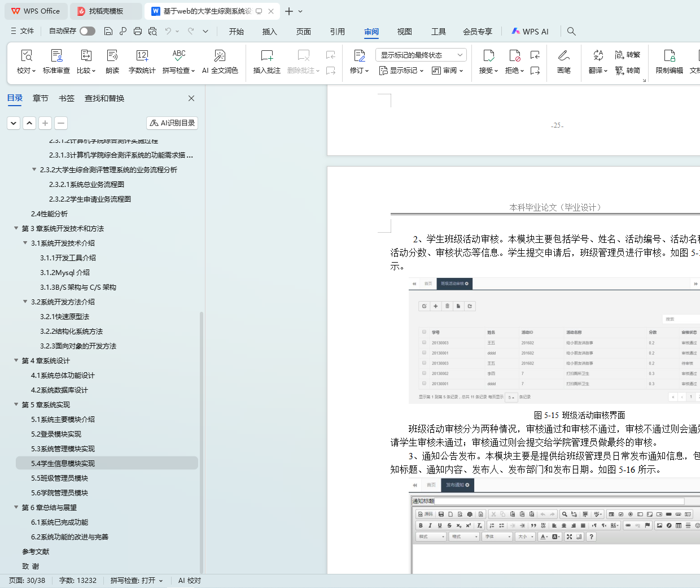Open 显示标记的最终状态 dropdown

(x=421, y=55)
